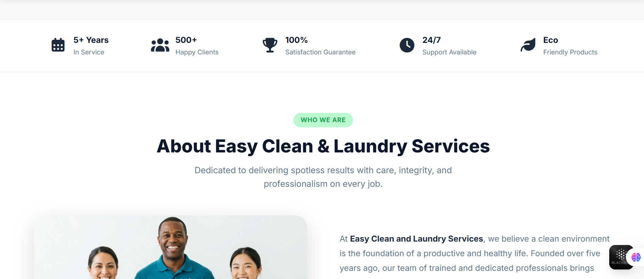Image resolution: width=644 pixels, height=279 pixels.
Task: Click the 500+ stat number
Action: coord(186,40)
